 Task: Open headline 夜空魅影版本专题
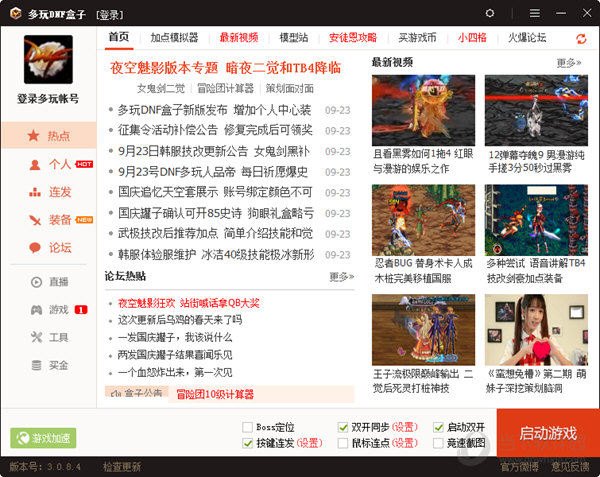(x=164, y=68)
